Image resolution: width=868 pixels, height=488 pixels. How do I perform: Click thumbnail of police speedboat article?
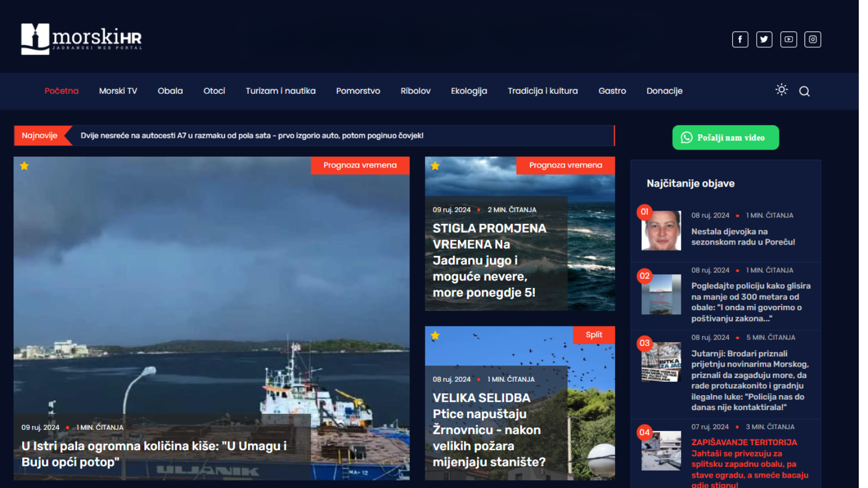coord(661,294)
